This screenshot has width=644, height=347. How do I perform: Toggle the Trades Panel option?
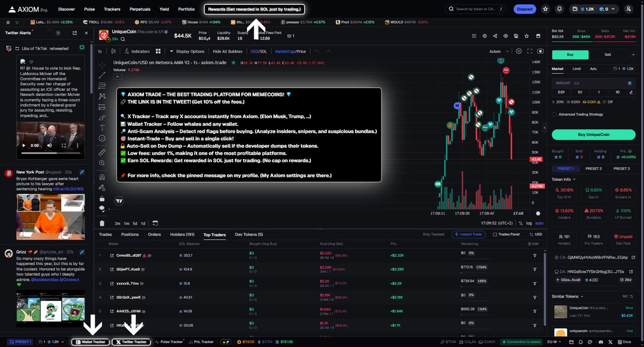(506, 234)
